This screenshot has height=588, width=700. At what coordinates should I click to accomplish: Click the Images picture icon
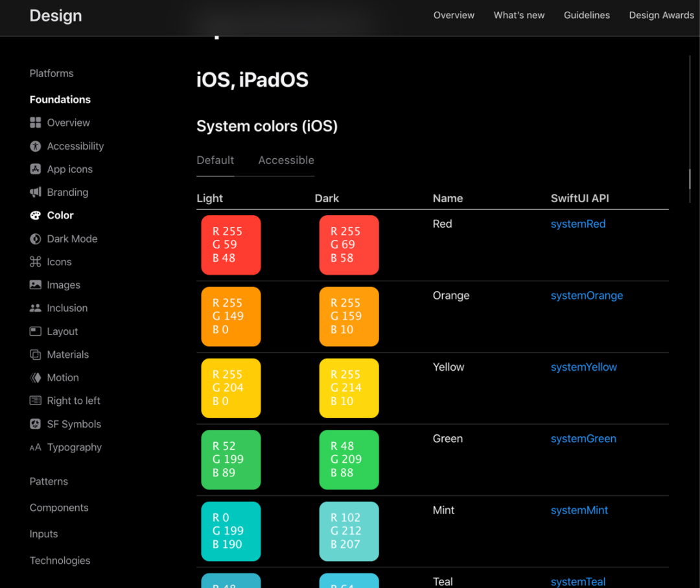point(35,285)
